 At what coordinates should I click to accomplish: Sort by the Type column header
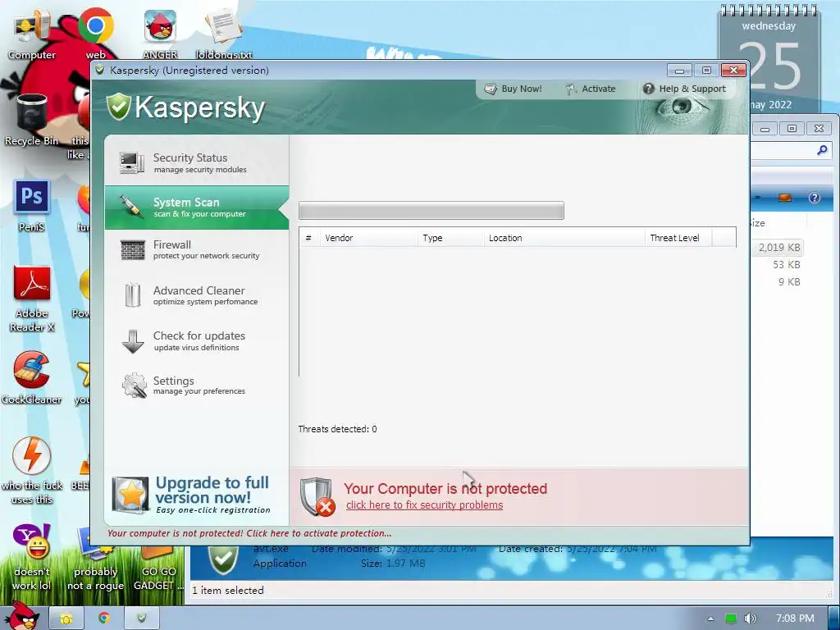tap(450, 238)
